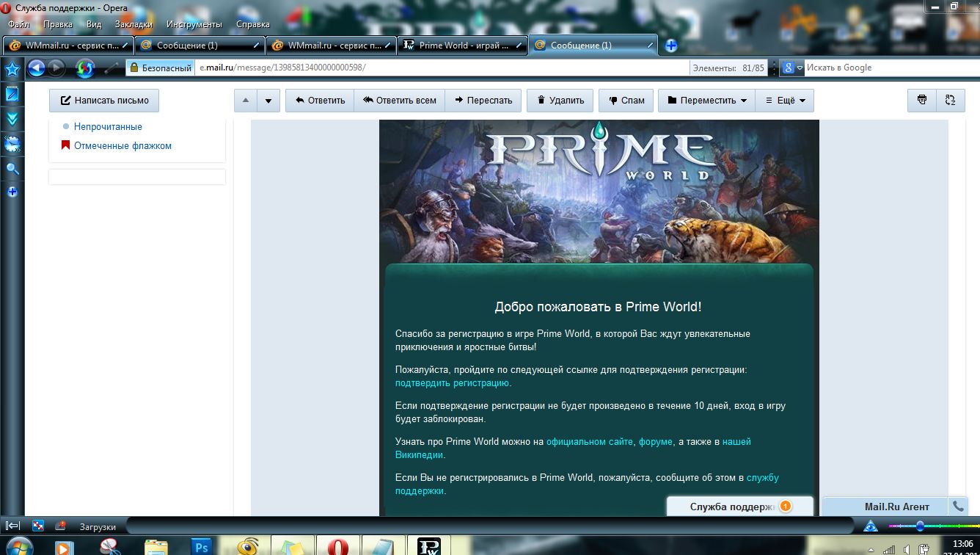Open the форуме link
Screen dimensions: 980x555
pyautogui.click(x=656, y=441)
